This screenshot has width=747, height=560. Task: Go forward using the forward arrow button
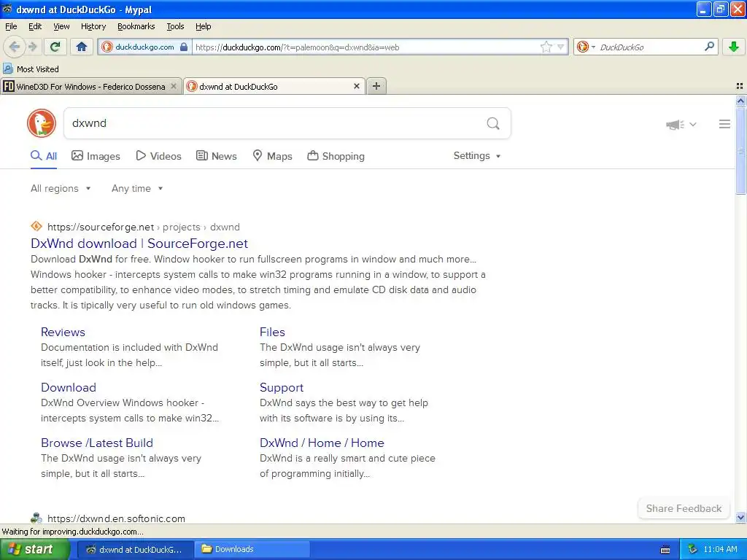click(x=32, y=47)
